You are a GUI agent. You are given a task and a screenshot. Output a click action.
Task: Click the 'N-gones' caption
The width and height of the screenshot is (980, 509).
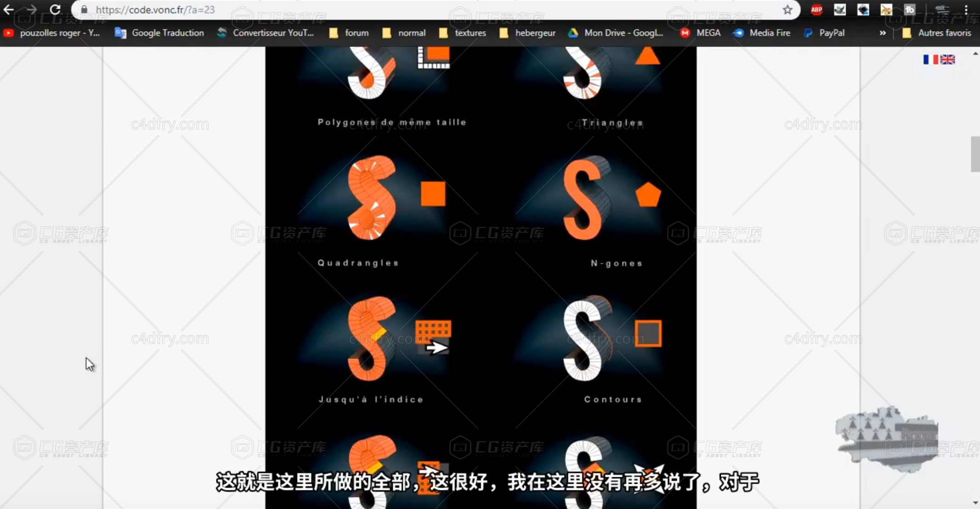click(617, 263)
